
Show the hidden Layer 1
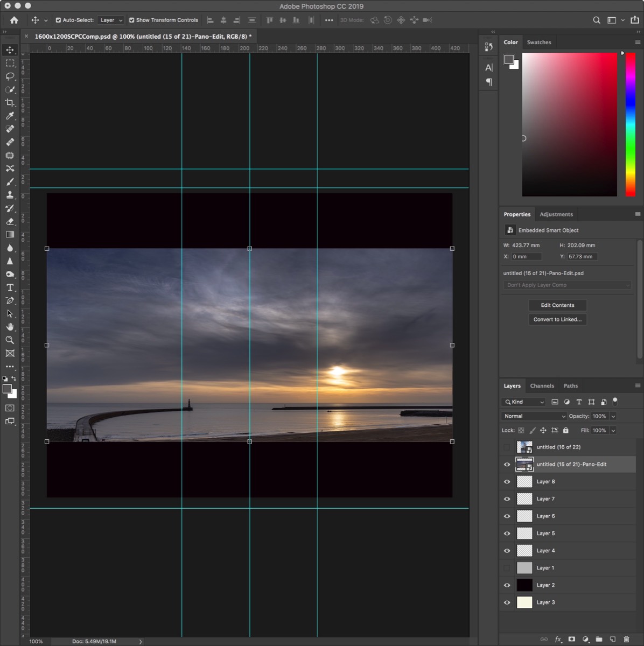click(x=507, y=568)
